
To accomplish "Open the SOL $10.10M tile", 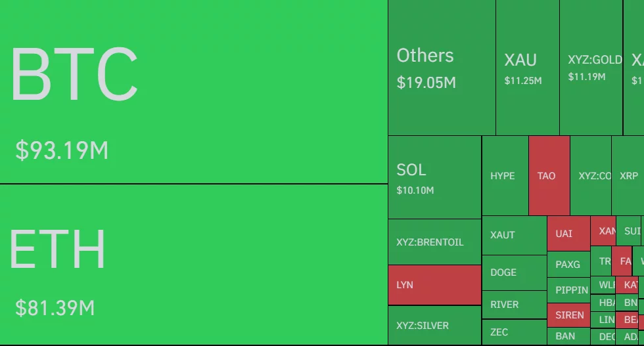I will tap(434, 177).
